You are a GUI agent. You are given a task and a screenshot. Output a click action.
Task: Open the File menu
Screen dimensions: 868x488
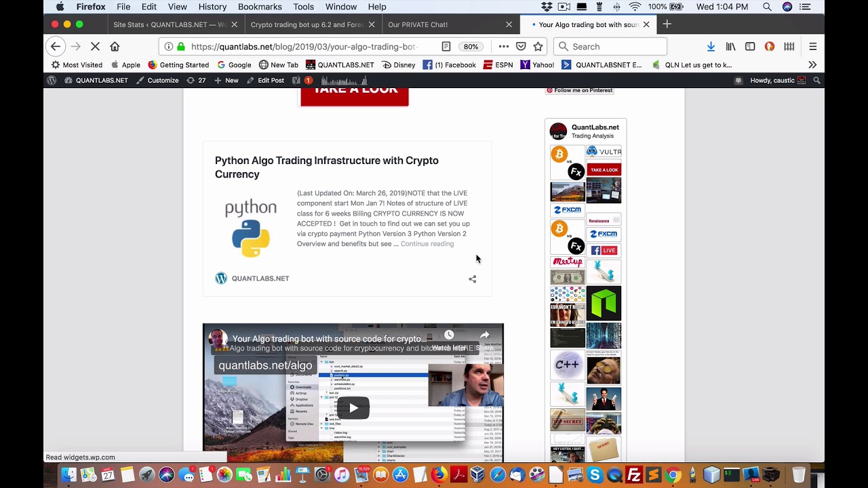coord(123,7)
